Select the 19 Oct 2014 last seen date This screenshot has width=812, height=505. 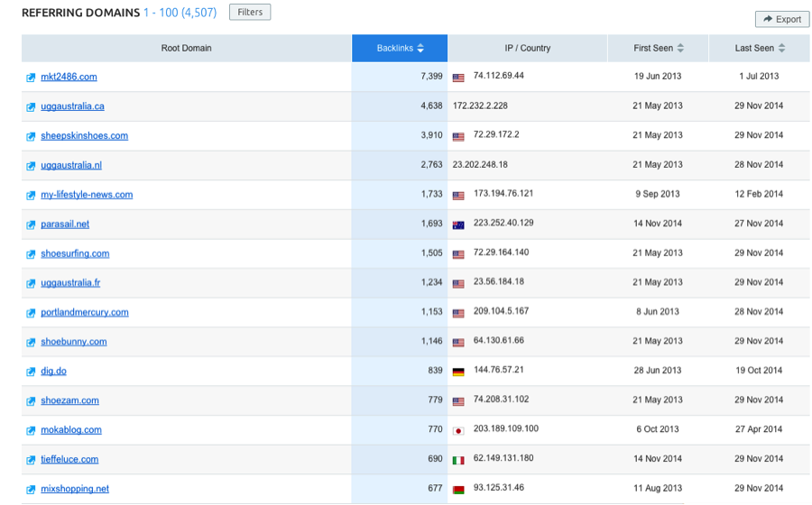click(759, 371)
